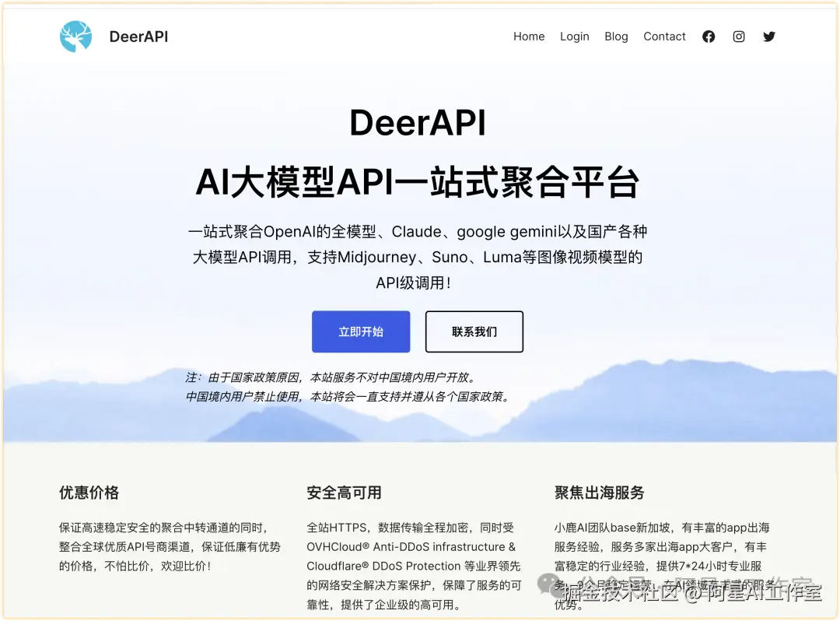This screenshot has height=621, width=840.
Task: Click the large DeerAPI hero title
Action: [x=418, y=123]
